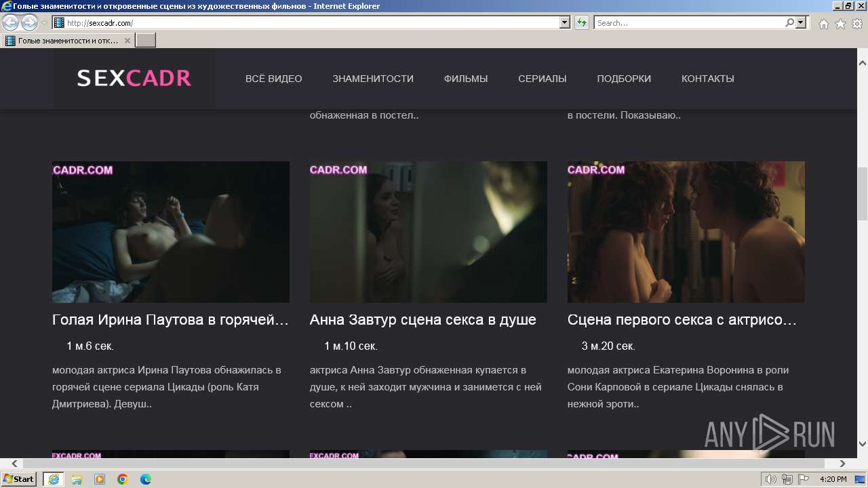Click the clock showing 4:20 PM
Image resolution: width=868 pixels, height=488 pixels.
point(833,479)
